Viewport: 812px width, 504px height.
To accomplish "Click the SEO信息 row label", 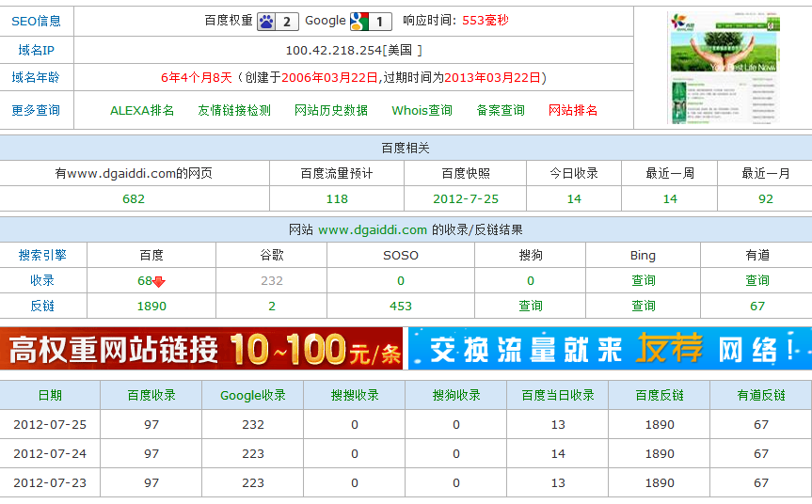I will pos(36,21).
